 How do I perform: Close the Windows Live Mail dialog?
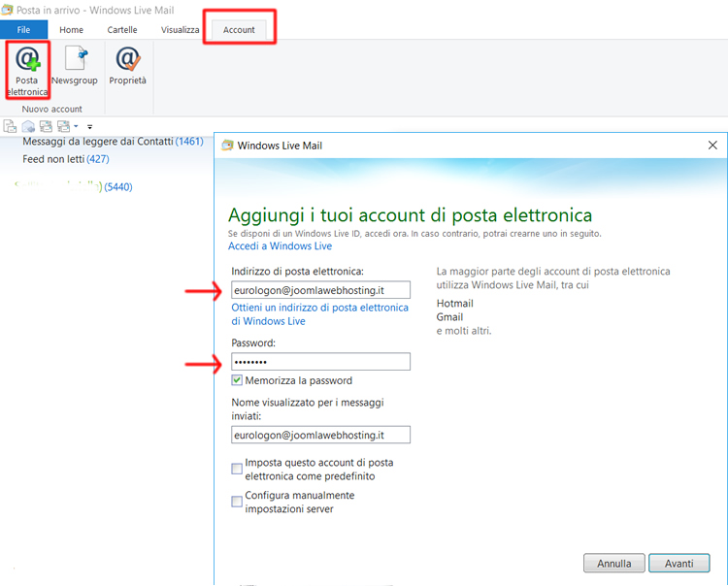click(x=712, y=146)
